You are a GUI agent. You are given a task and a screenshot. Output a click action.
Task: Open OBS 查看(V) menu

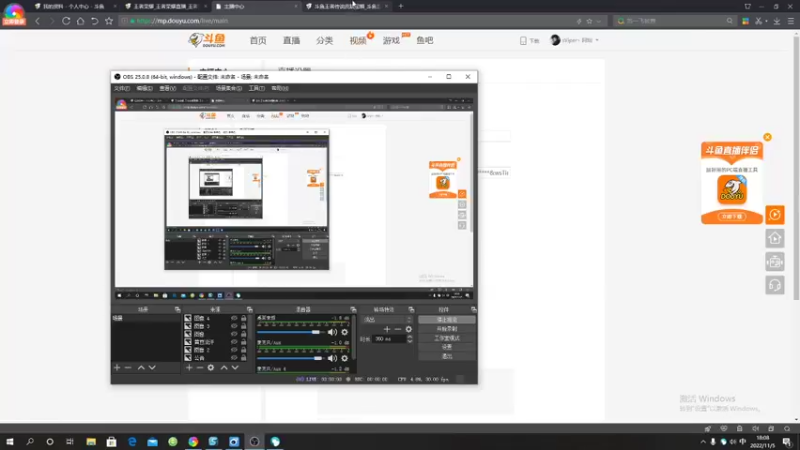[x=167, y=88]
